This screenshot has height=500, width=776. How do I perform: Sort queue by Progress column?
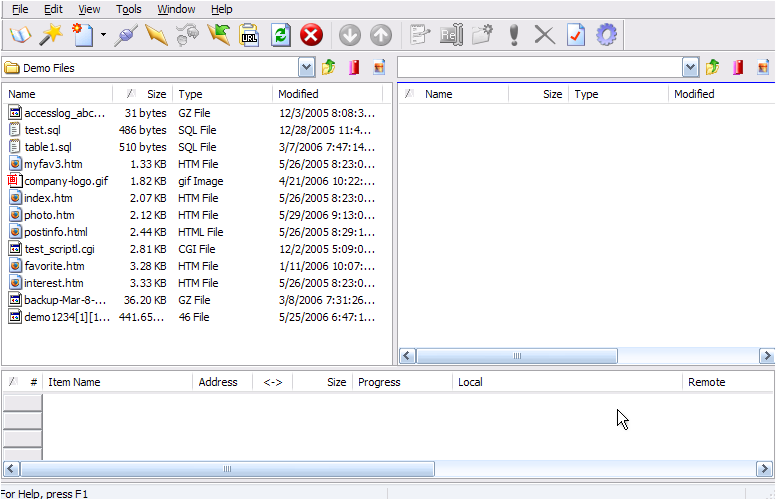pos(402,382)
